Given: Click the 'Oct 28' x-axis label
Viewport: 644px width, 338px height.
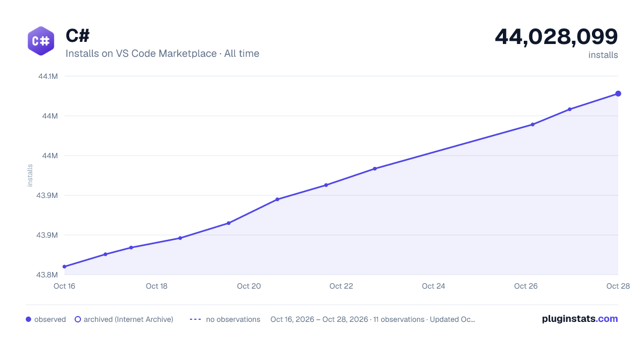Looking at the screenshot, I should pyautogui.click(x=617, y=286).
